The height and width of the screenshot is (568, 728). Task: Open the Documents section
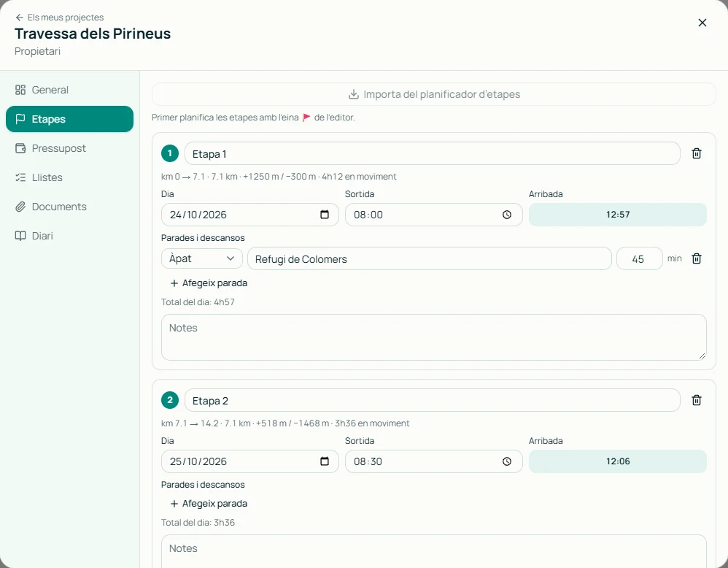(69, 207)
